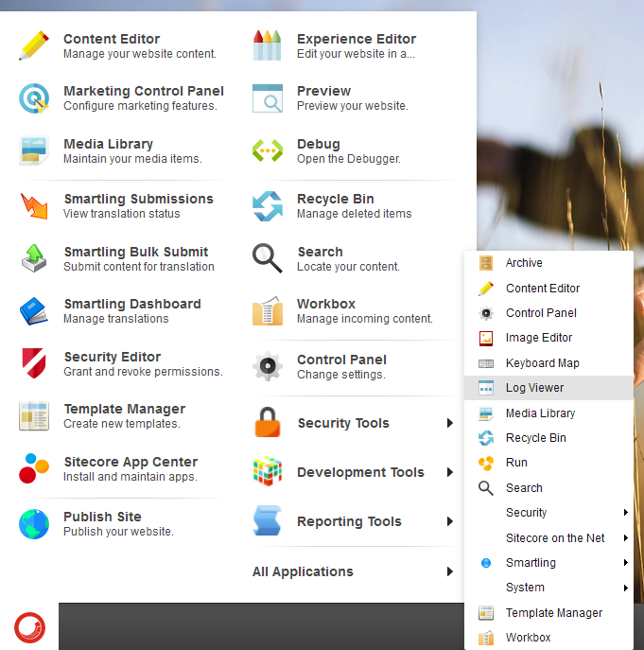Expand the Smartling submenu arrow
This screenshot has height=650, width=644.
tap(626, 563)
